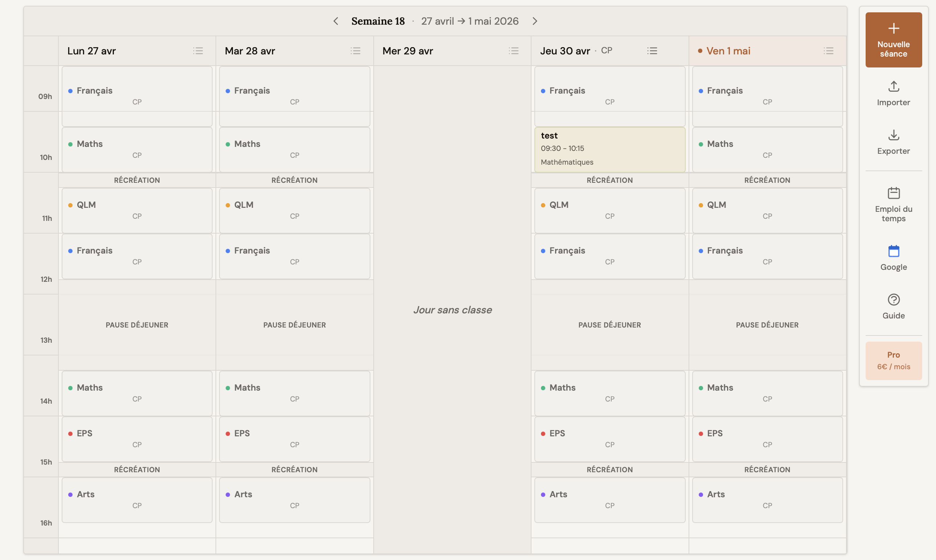Open the Guide help icon
This screenshot has height=560, width=936.
[x=893, y=300]
